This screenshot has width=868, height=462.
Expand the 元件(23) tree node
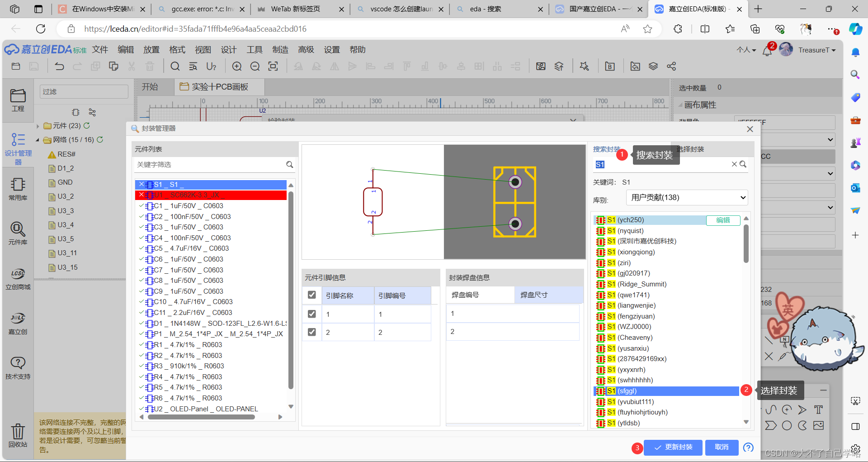pyautogui.click(x=38, y=126)
